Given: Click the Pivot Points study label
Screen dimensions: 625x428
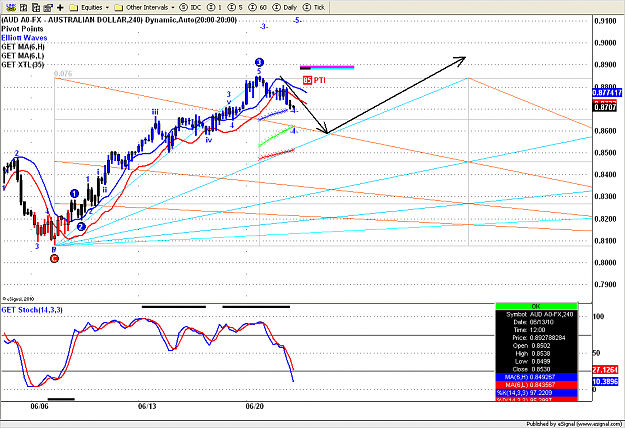Looking at the screenshot, I should [x=22, y=29].
